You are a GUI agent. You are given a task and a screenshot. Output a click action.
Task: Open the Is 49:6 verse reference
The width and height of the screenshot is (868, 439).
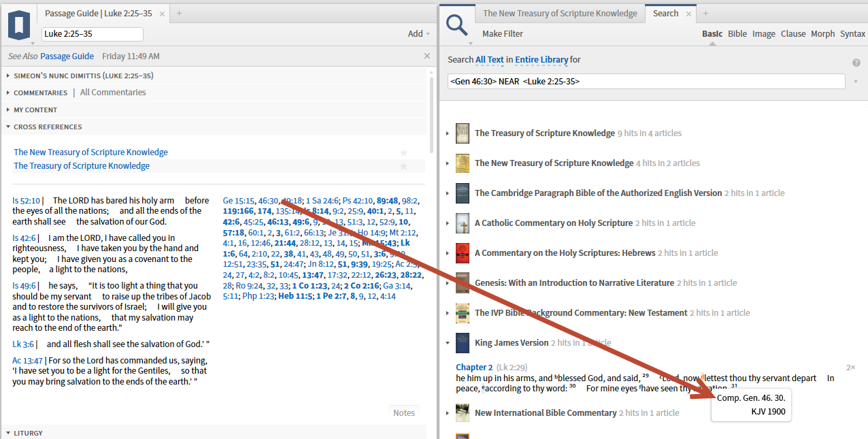tap(24, 286)
